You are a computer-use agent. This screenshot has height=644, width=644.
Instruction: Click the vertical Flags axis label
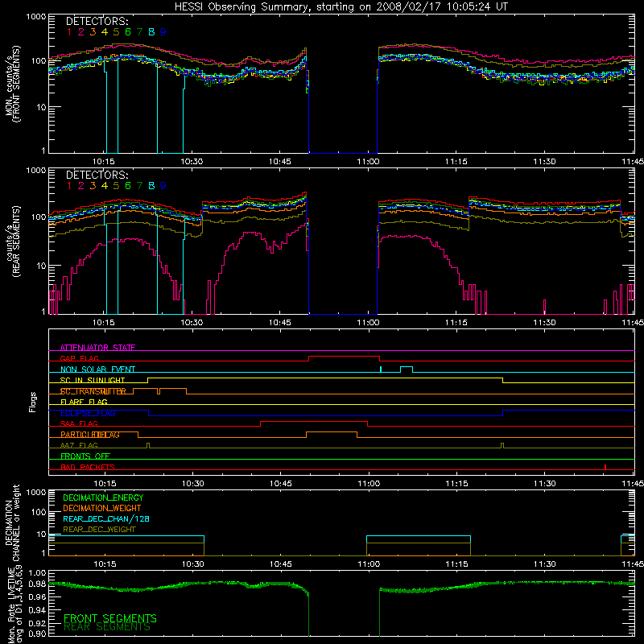pyautogui.click(x=33, y=402)
